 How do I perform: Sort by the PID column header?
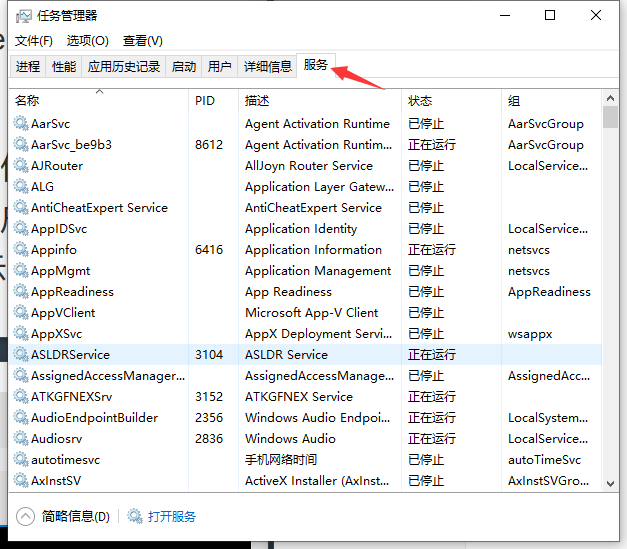pyautogui.click(x=213, y=100)
